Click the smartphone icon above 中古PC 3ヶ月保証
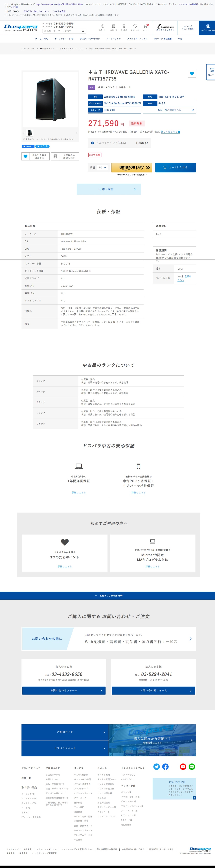 tap(138, 466)
